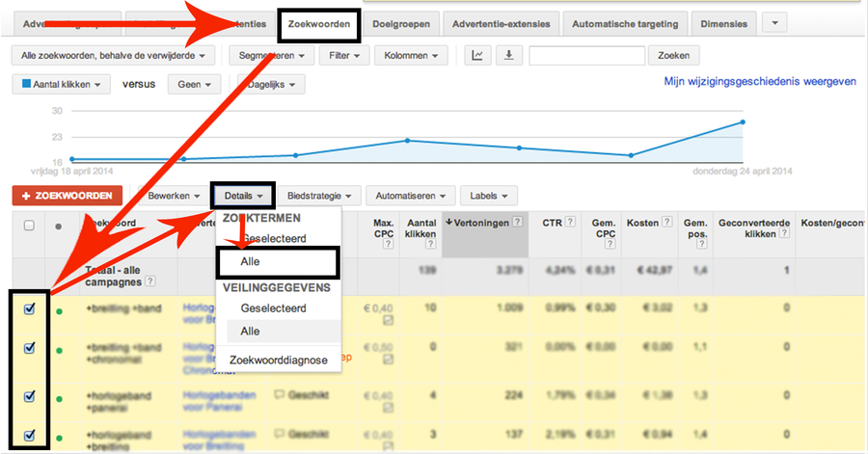Click the search field beside Zoeken
868x454 pixels.
(585, 56)
